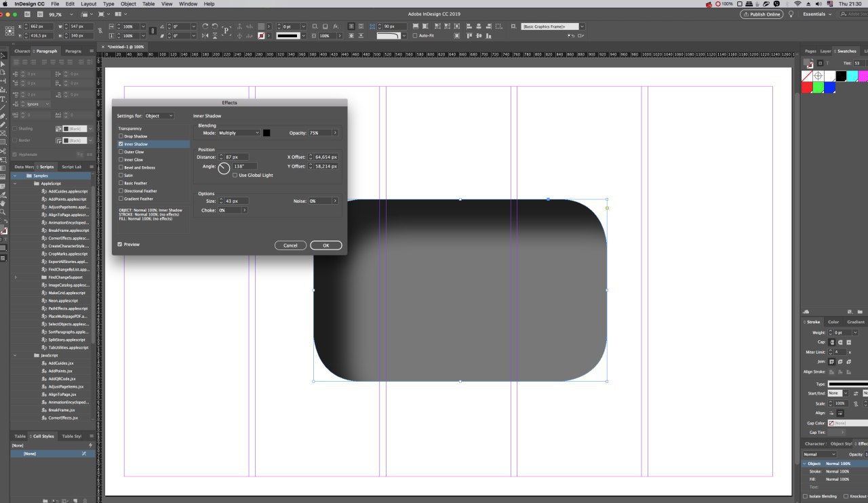Click the fx effects icon in control bar
This screenshot has height=503, width=868.
tap(336, 26)
